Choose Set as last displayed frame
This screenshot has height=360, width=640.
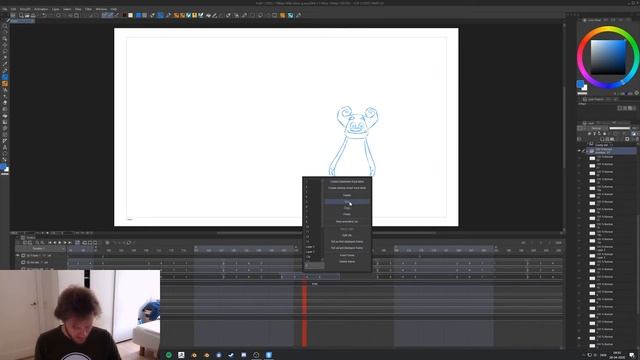(x=347, y=248)
